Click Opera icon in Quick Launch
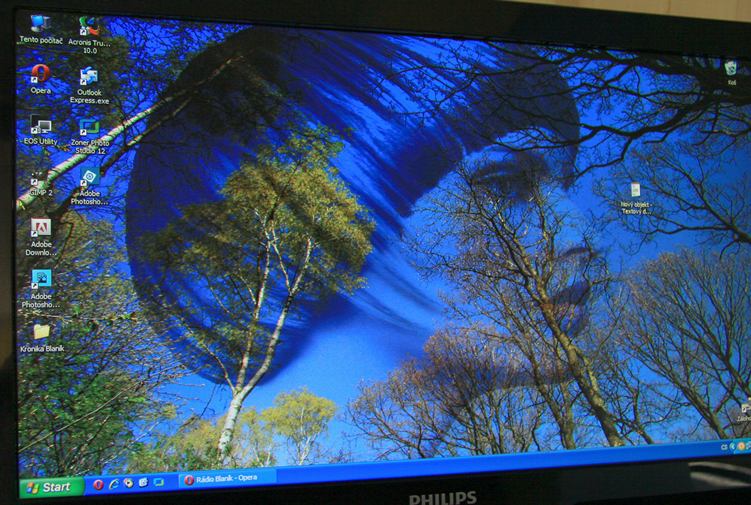751x505 pixels. pos(98,484)
